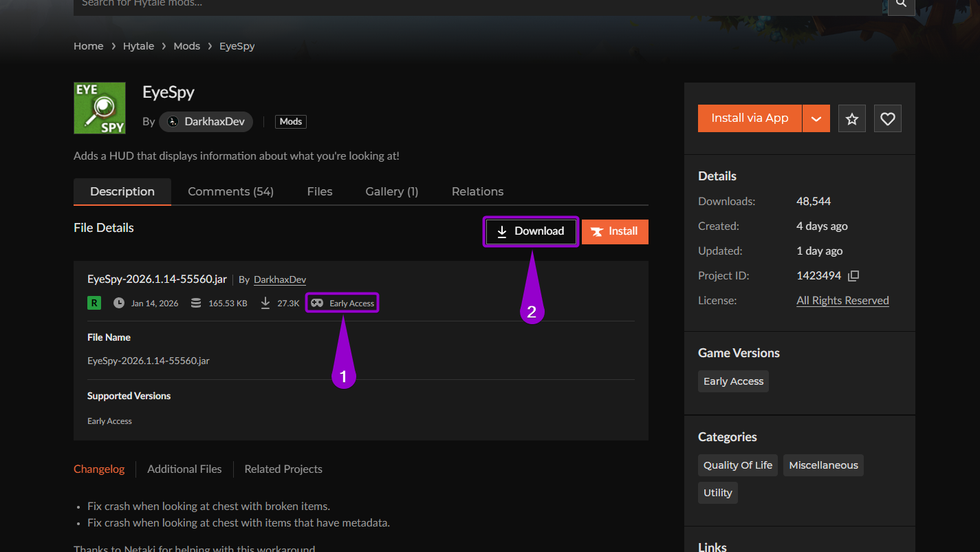Favorite the mod via the star icon
The image size is (980, 552).
[851, 118]
